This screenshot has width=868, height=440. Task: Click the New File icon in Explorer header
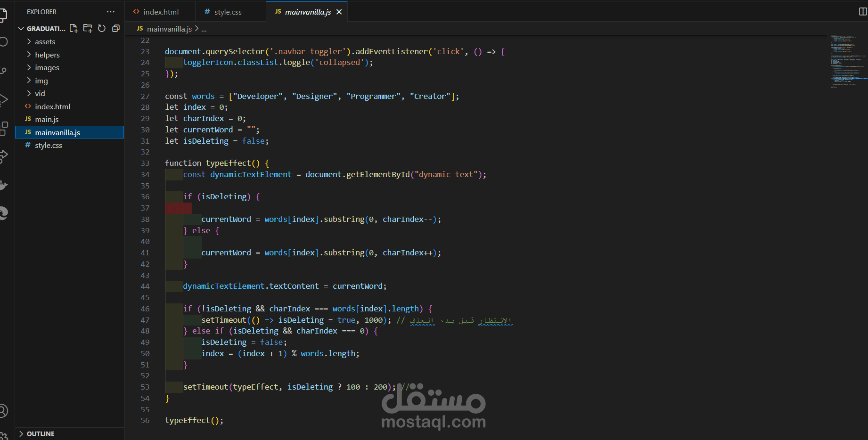74,28
